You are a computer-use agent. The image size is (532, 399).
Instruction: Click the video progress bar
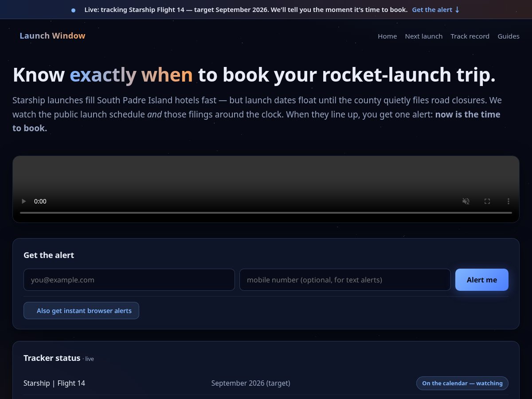[266, 213]
